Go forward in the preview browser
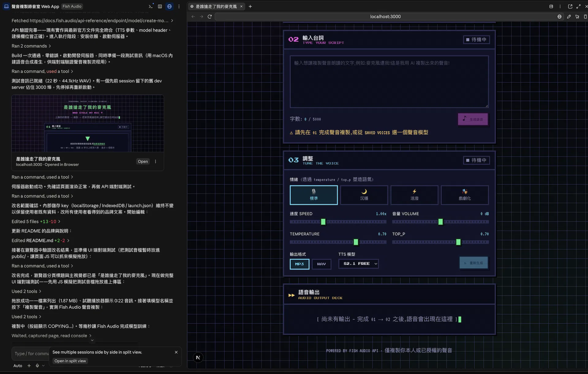 tap(201, 17)
